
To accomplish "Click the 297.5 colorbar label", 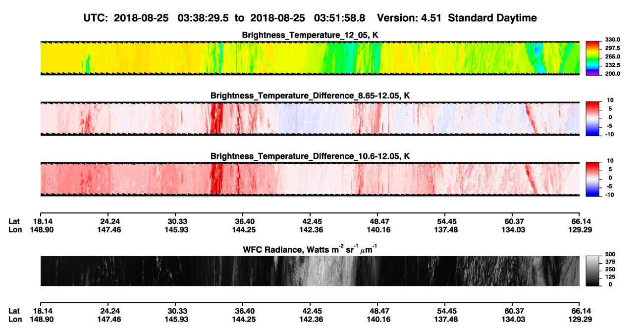I will [x=612, y=48].
